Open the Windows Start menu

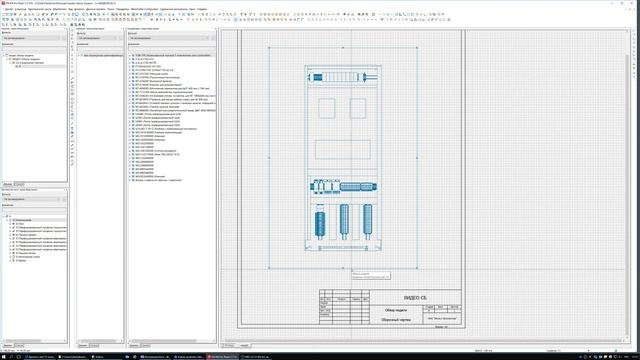(3, 357)
